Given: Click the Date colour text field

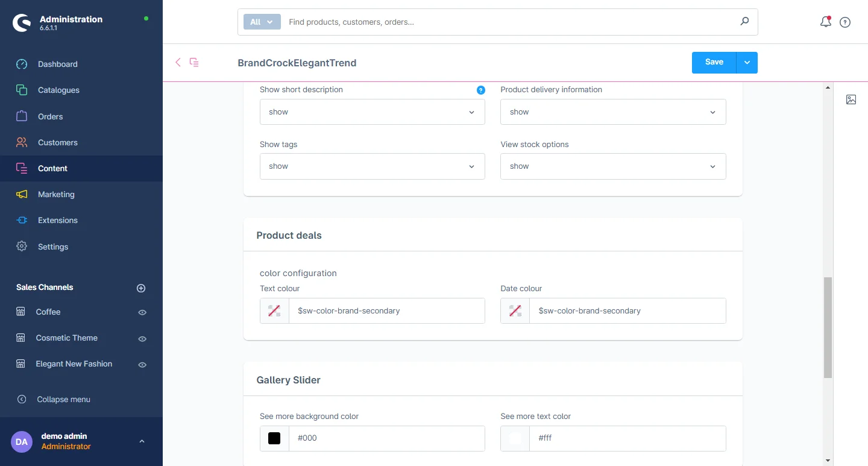Looking at the screenshot, I should tap(627, 311).
